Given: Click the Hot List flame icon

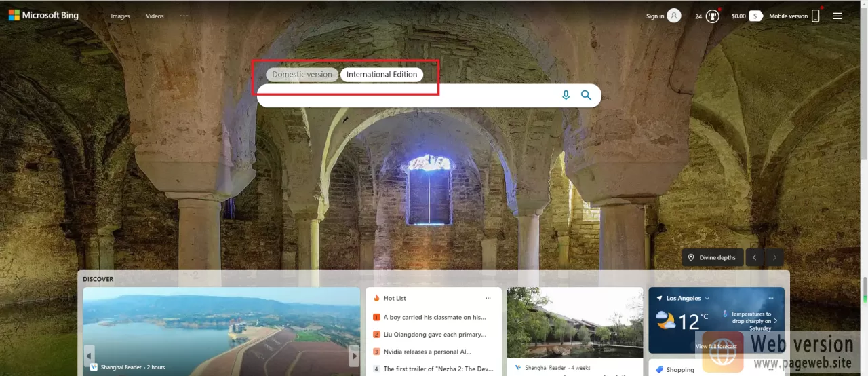Looking at the screenshot, I should [376, 298].
